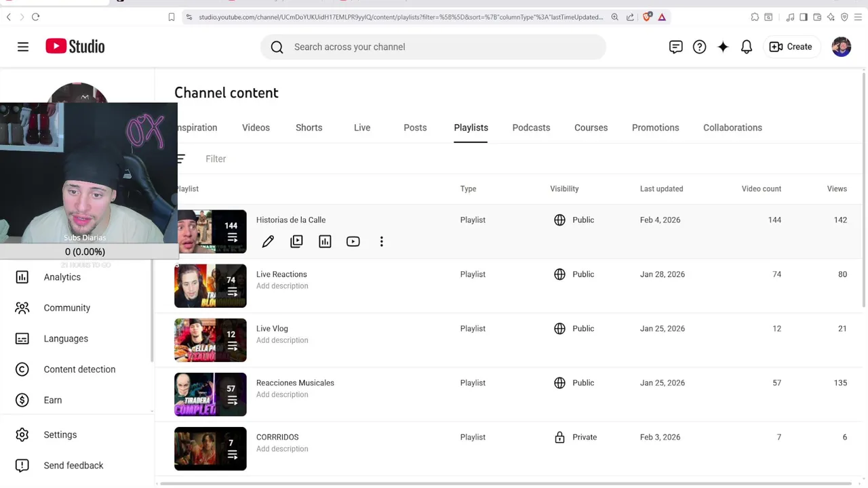Sort by Last updated column header
The width and height of the screenshot is (868, 488).
pyautogui.click(x=661, y=189)
